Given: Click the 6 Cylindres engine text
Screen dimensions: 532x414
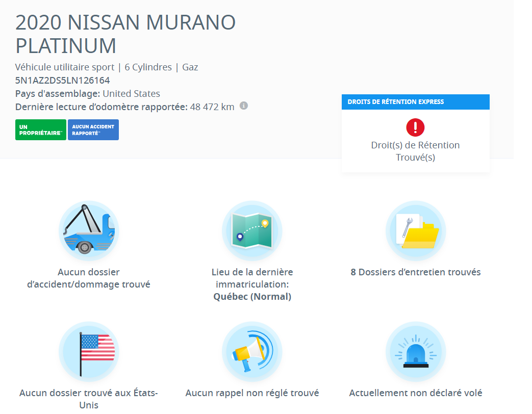Looking at the screenshot, I should tap(148, 67).
